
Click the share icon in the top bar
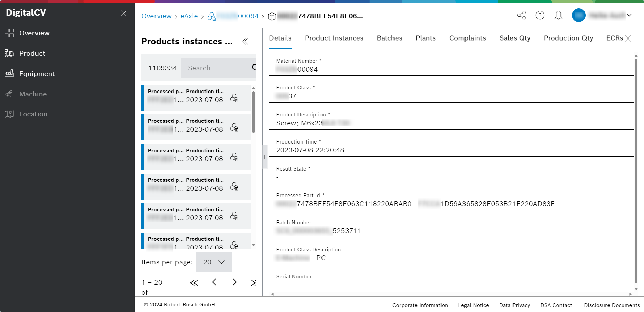coord(521,15)
